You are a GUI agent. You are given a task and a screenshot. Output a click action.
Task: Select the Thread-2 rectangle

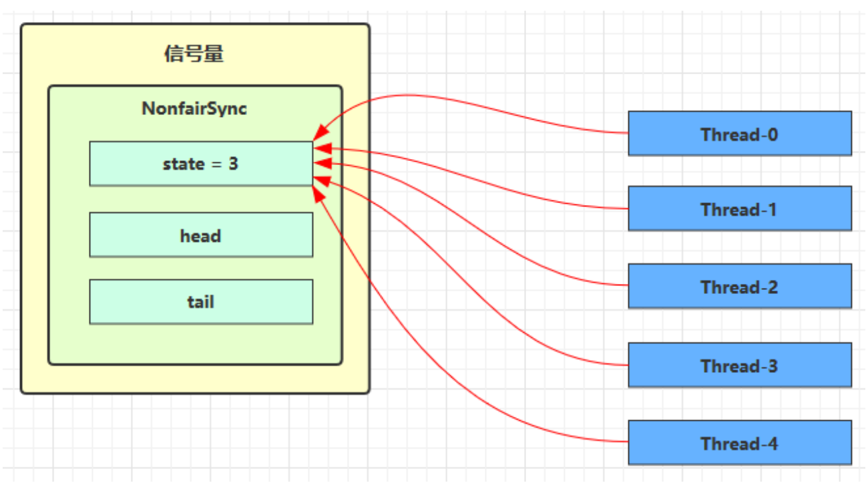[x=739, y=287]
